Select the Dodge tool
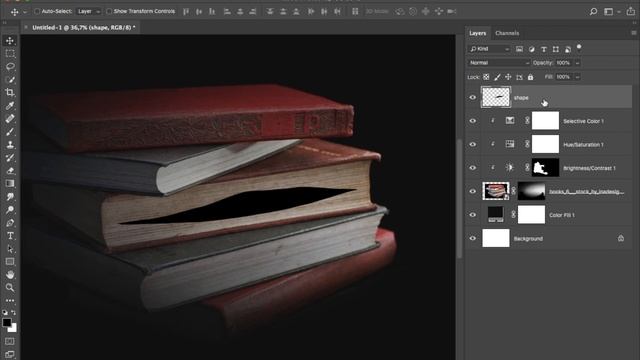Image resolution: width=640 pixels, height=360 pixels. (10, 210)
